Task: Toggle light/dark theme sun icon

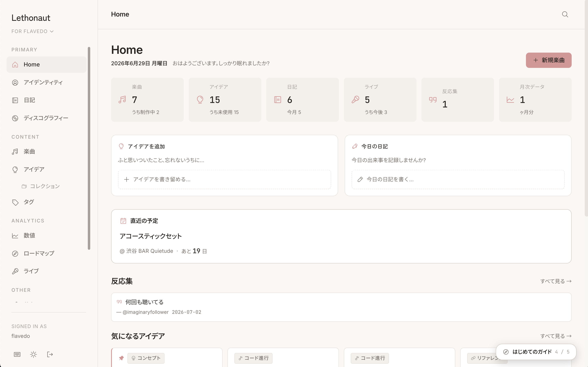Action: (x=33, y=354)
